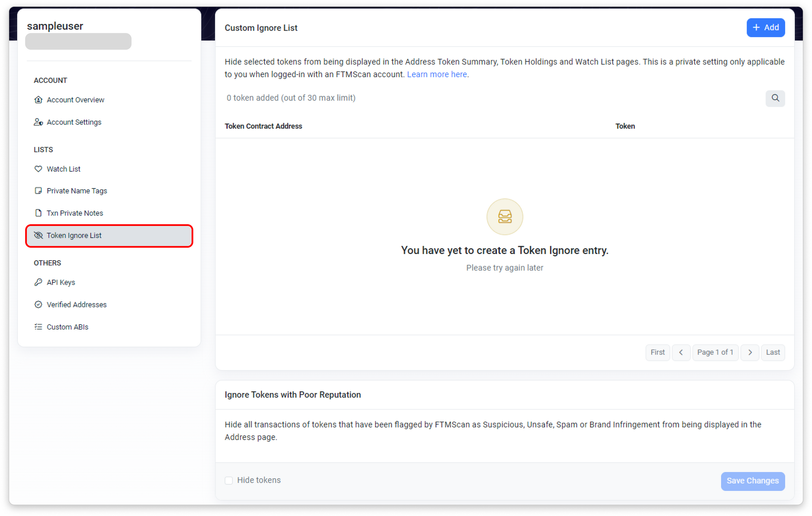The height and width of the screenshot is (516, 812).
Task: Click the Watch List heart icon
Action: pos(38,169)
